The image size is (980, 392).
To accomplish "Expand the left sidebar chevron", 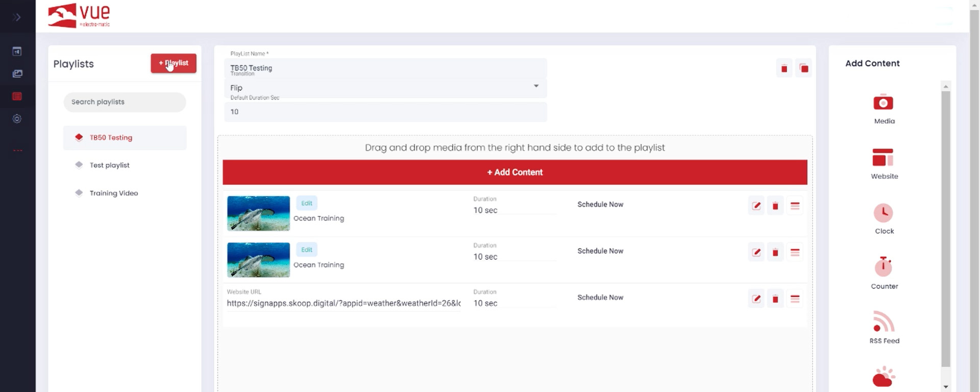I will tap(17, 17).
